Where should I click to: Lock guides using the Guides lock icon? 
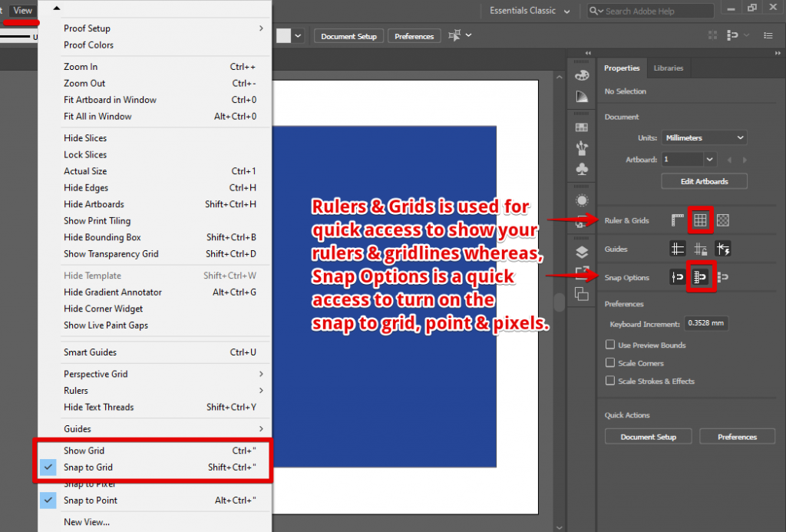[699, 248]
